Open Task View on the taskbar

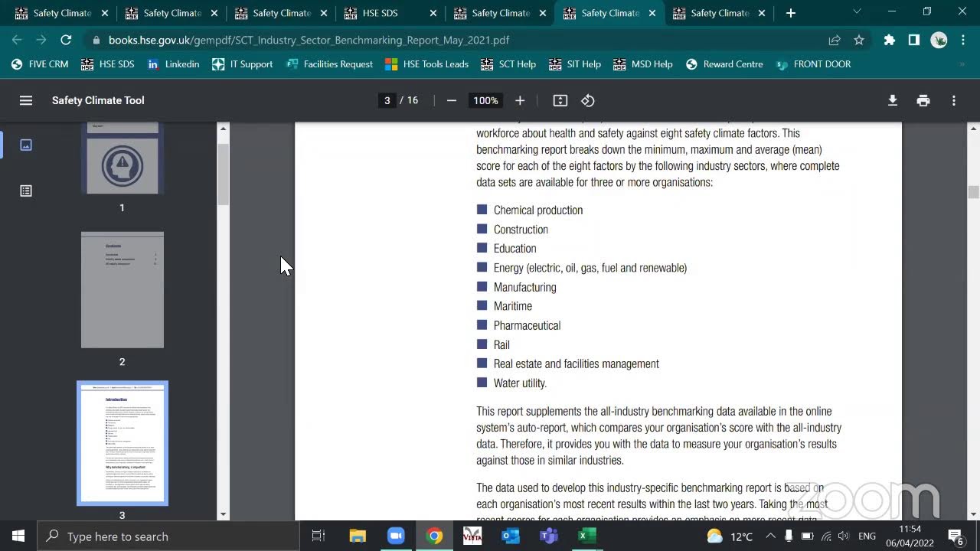318,536
